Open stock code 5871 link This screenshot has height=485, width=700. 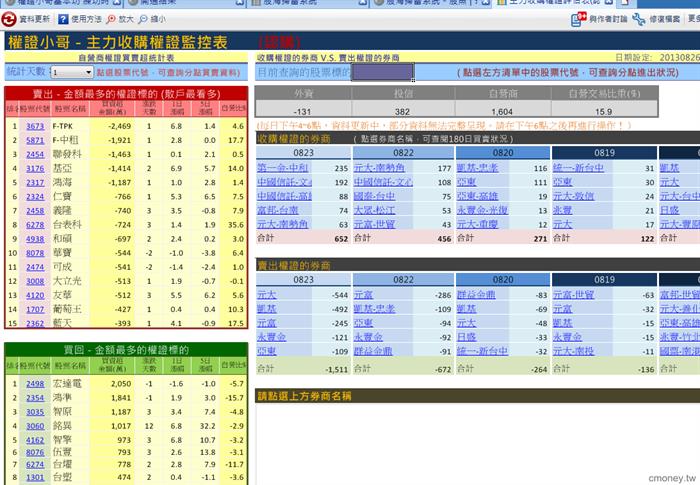(x=35, y=140)
